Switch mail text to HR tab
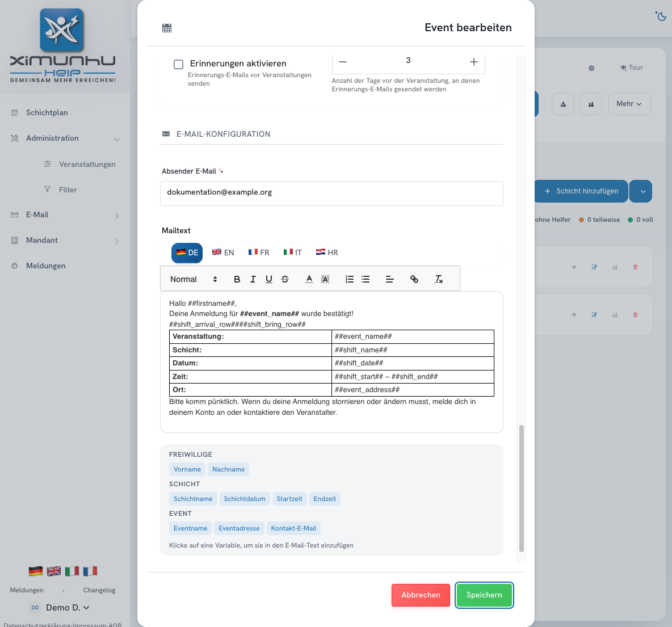This screenshot has width=672, height=627. coord(327,253)
